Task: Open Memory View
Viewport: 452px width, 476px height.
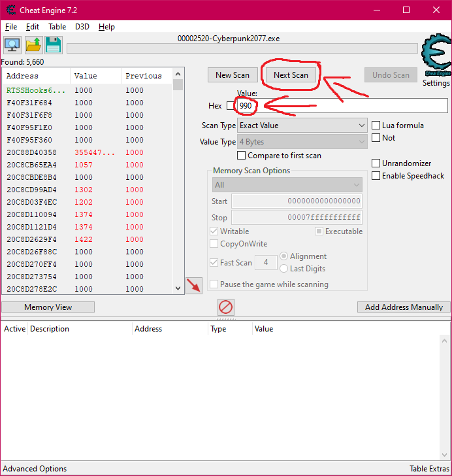Action: 48,307
